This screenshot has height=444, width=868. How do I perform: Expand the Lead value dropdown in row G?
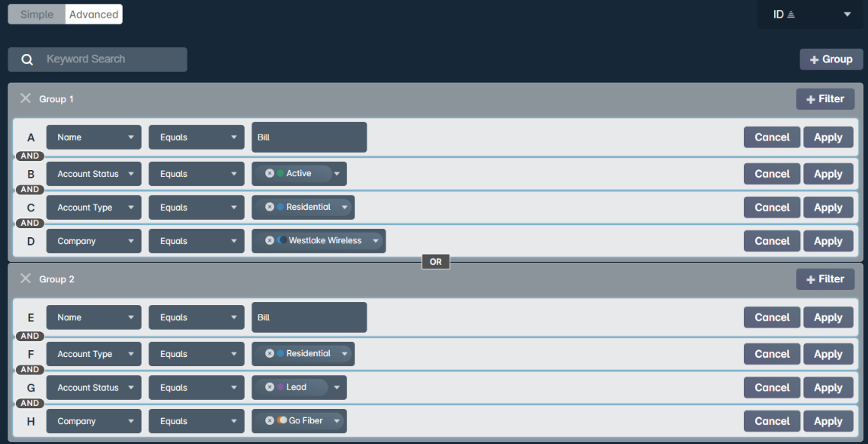tap(337, 388)
